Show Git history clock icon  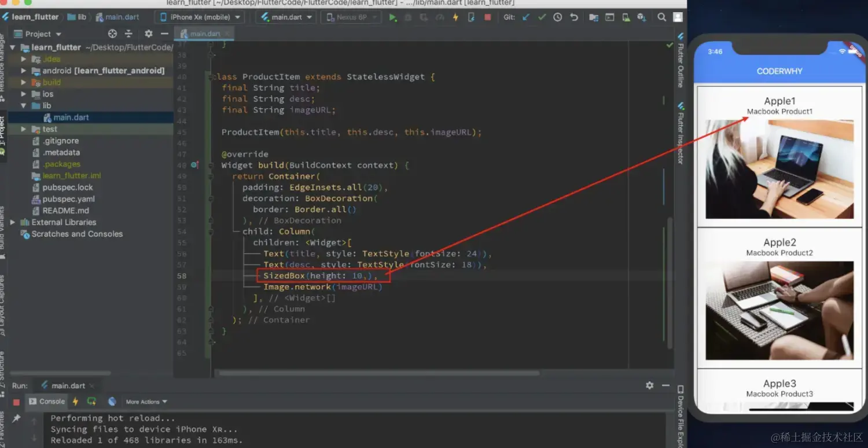[557, 17]
